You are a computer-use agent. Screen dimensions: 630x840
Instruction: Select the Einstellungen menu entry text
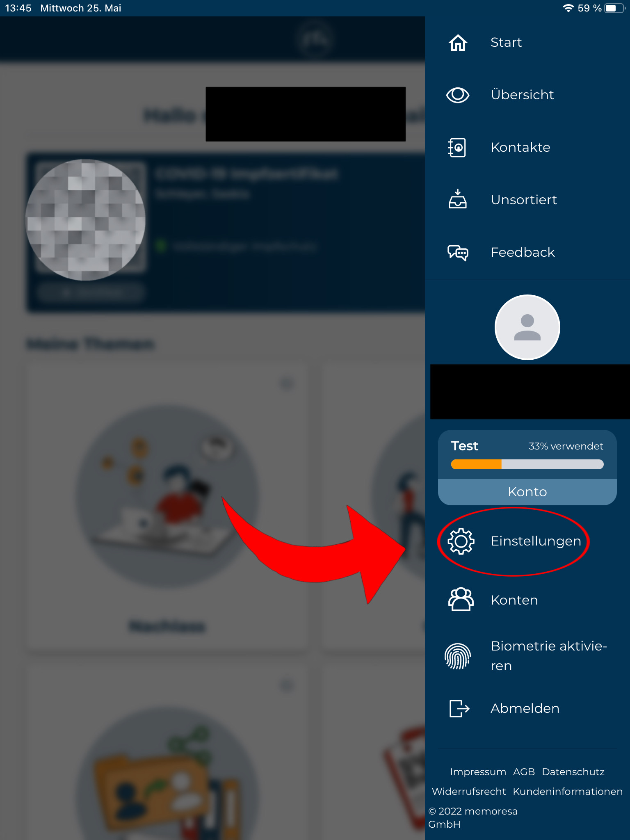(x=536, y=541)
